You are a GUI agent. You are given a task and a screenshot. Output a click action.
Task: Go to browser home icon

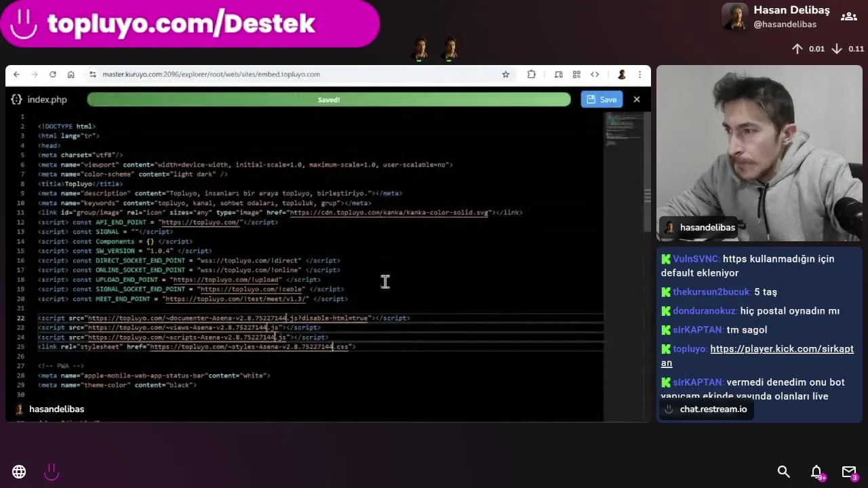[71, 75]
